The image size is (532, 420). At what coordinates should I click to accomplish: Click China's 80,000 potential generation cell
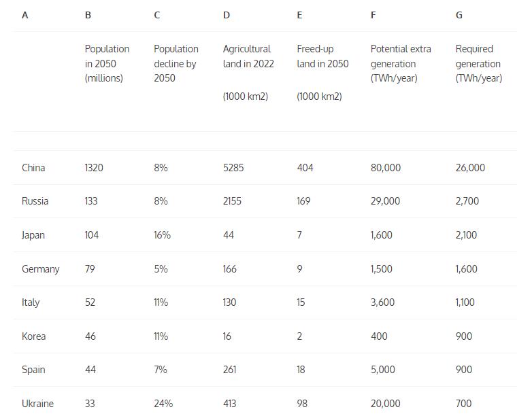pos(386,168)
